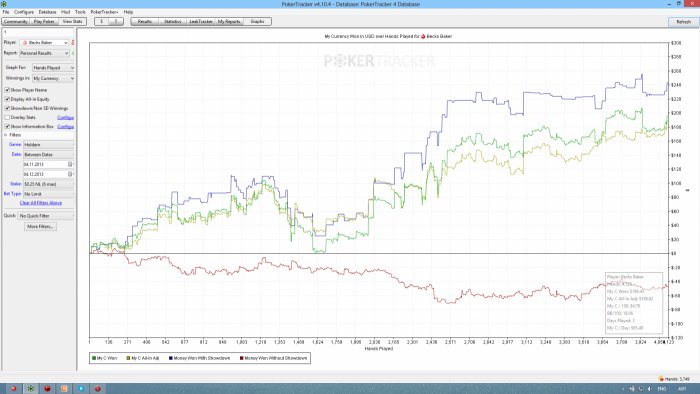Click the cash games $ toggle button
Viewport: 700px width, 394px height.
point(102,21)
